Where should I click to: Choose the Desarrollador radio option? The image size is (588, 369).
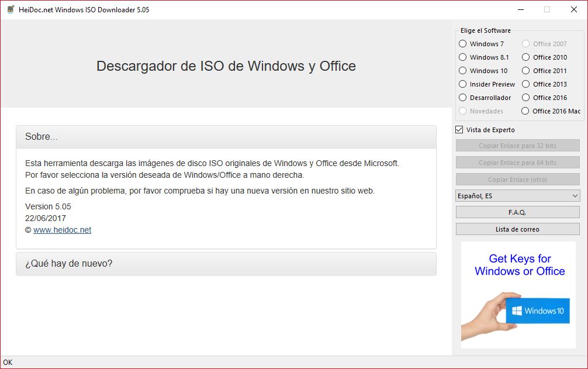pyautogui.click(x=485, y=98)
